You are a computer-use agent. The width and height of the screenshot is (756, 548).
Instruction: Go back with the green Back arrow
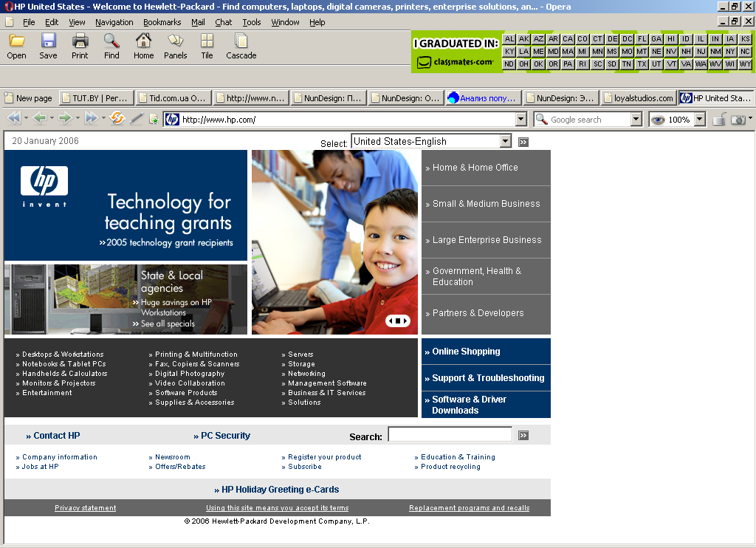40,117
